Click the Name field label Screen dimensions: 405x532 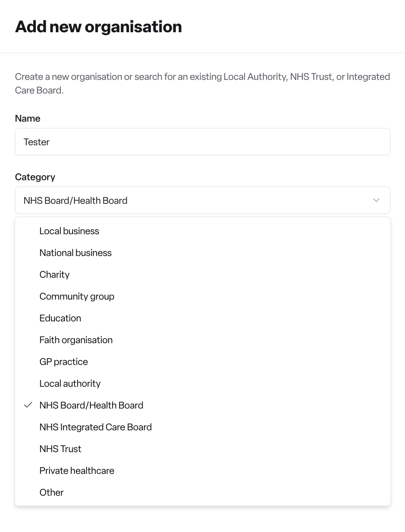pos(28,118)
